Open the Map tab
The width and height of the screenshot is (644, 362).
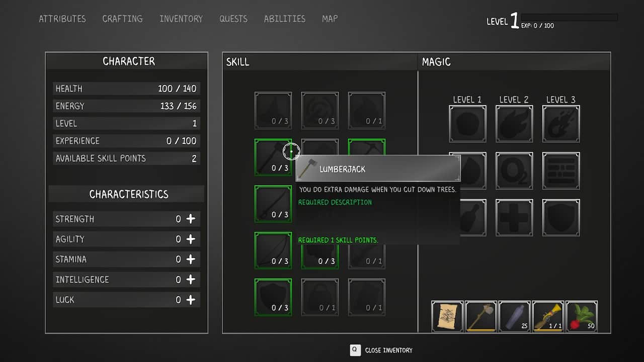[x=330, y=19]
